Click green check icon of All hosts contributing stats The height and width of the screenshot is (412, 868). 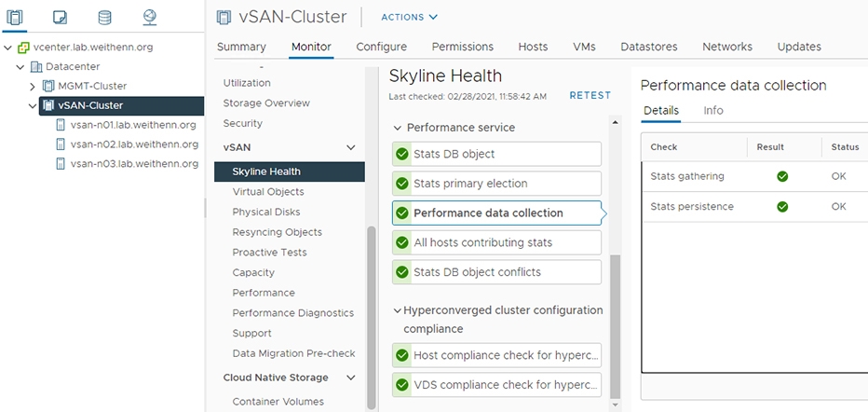(x=402, y=242)
